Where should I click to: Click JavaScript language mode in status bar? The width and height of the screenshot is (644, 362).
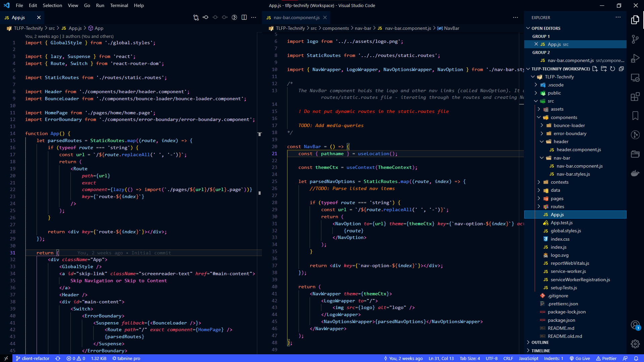(528, 358)
